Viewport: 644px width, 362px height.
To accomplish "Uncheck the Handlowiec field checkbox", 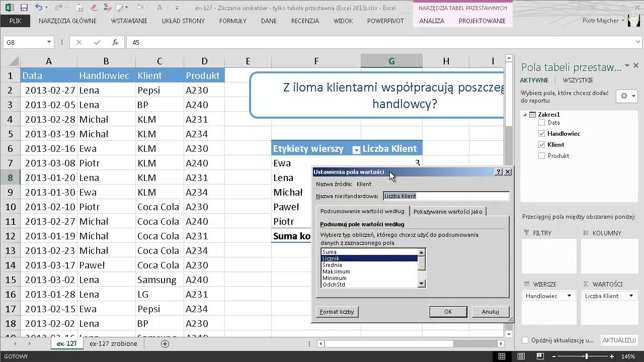I will point(541,133).
